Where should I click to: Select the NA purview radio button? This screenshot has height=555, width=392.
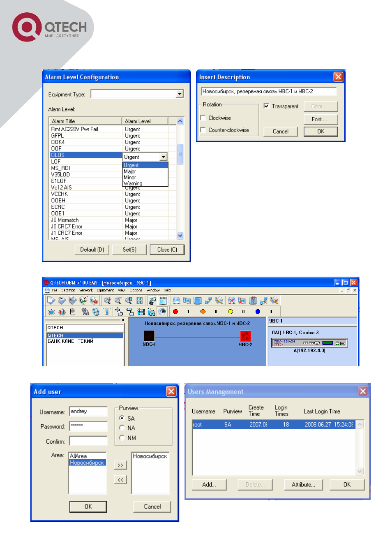[122, 428]
